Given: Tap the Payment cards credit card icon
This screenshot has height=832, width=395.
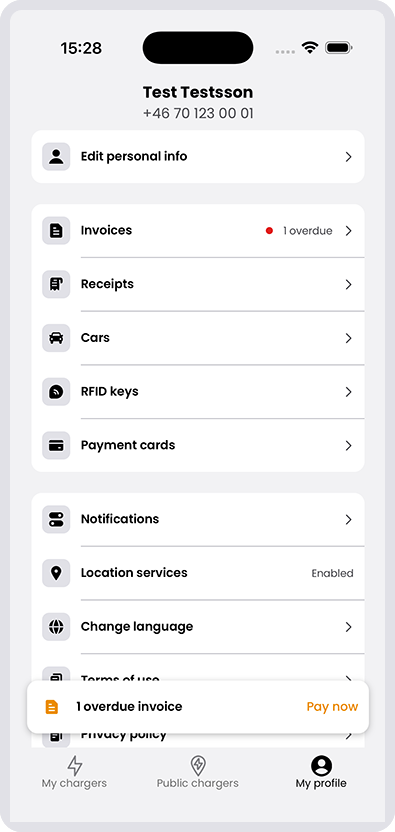Looking at the screenshot, I should click(x=56, y=445).
